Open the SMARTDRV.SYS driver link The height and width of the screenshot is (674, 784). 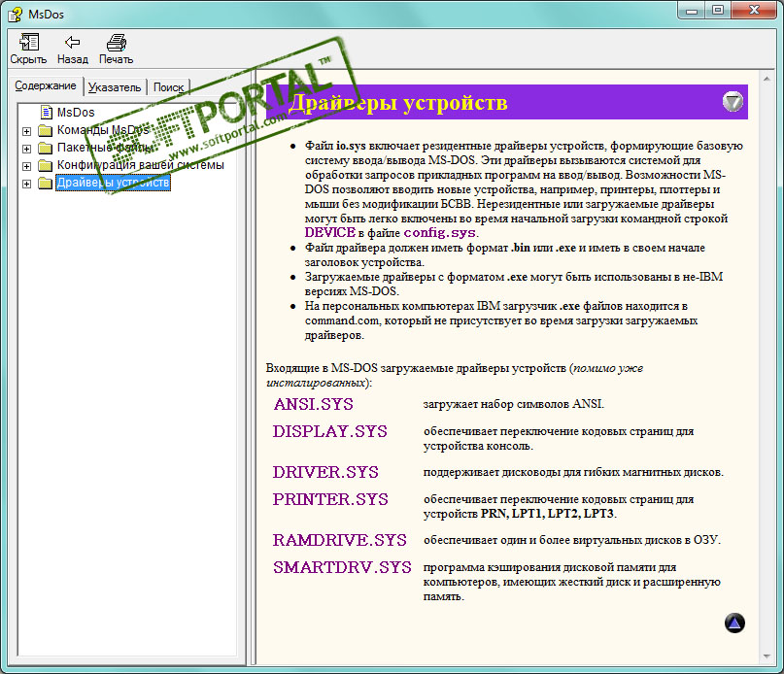pos(342,567)
